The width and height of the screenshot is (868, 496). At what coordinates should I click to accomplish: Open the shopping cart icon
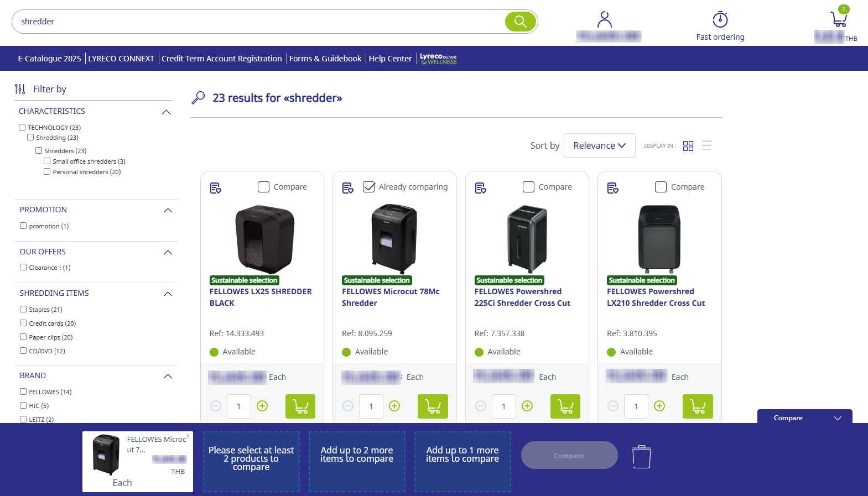click(x=839, y=19)
